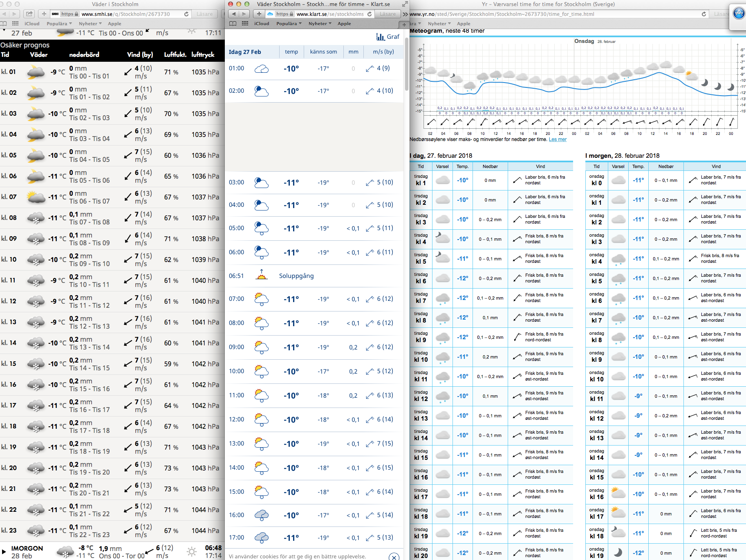
Task: Click 'Osäker prognos' heading on SMHI
Action: 25,45
